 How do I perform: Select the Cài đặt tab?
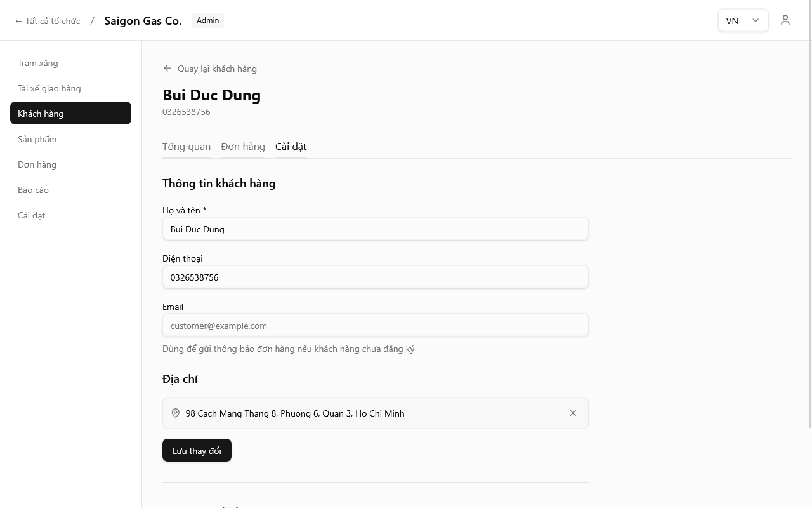[291, 147]
